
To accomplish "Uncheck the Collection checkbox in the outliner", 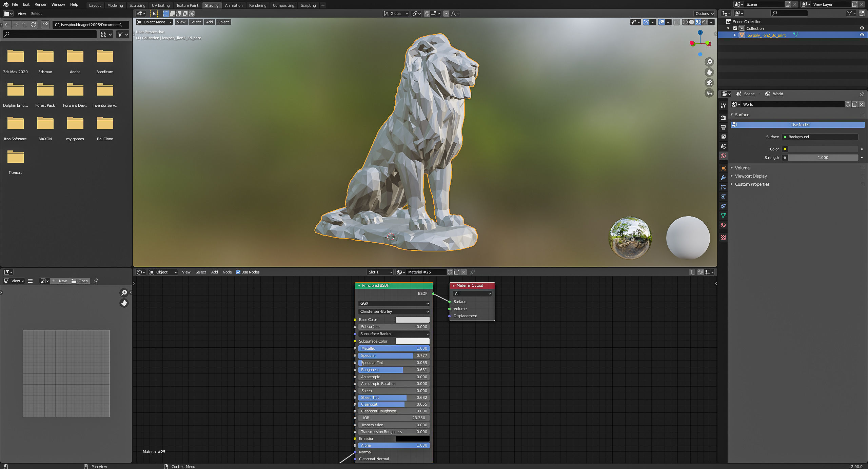I will click(735, 28).
